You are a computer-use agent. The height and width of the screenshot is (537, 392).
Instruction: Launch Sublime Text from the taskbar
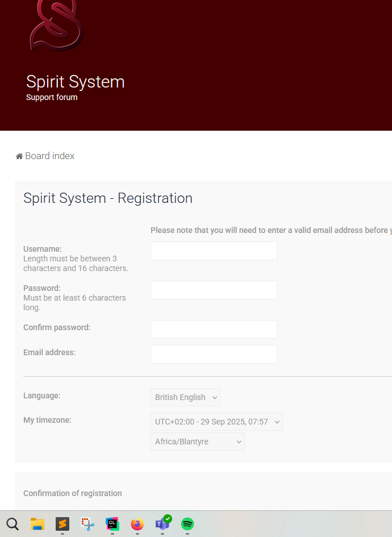coord(62,524)
